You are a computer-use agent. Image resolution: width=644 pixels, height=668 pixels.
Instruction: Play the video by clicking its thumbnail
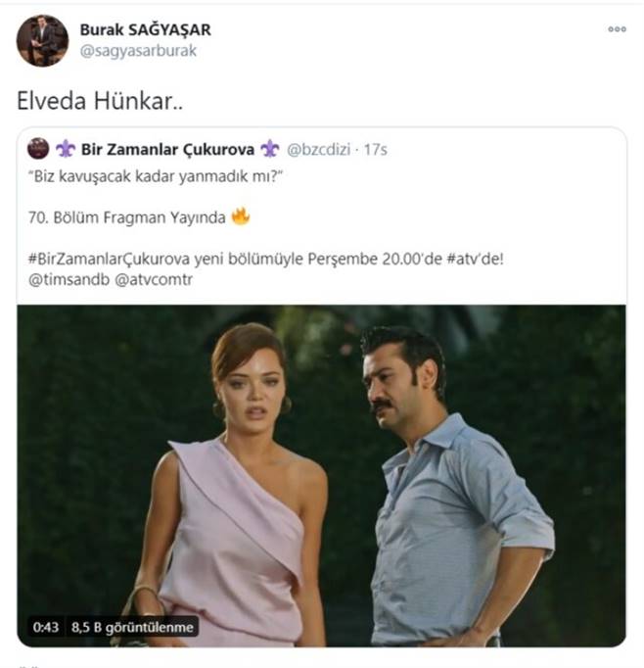coord(321,475)
